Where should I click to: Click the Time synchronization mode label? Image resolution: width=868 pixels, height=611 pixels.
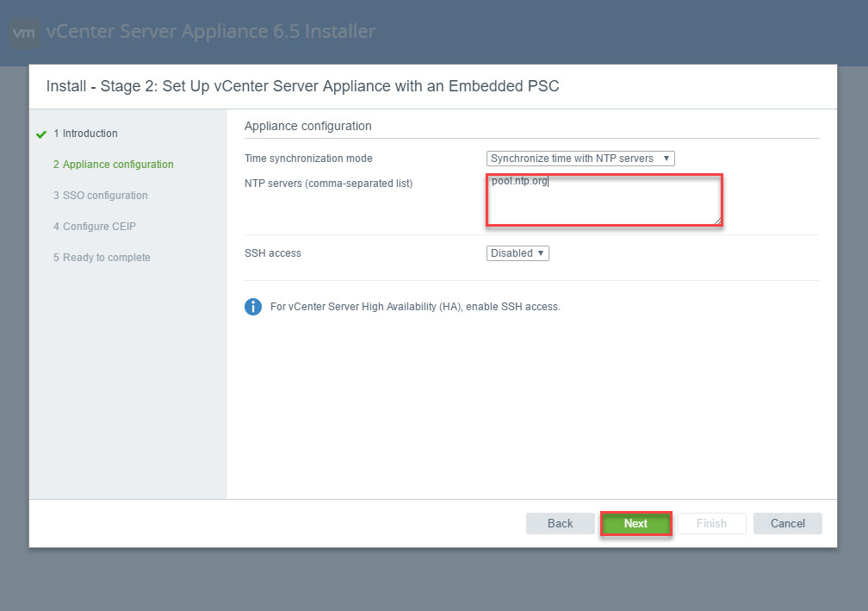click(308, 159)
